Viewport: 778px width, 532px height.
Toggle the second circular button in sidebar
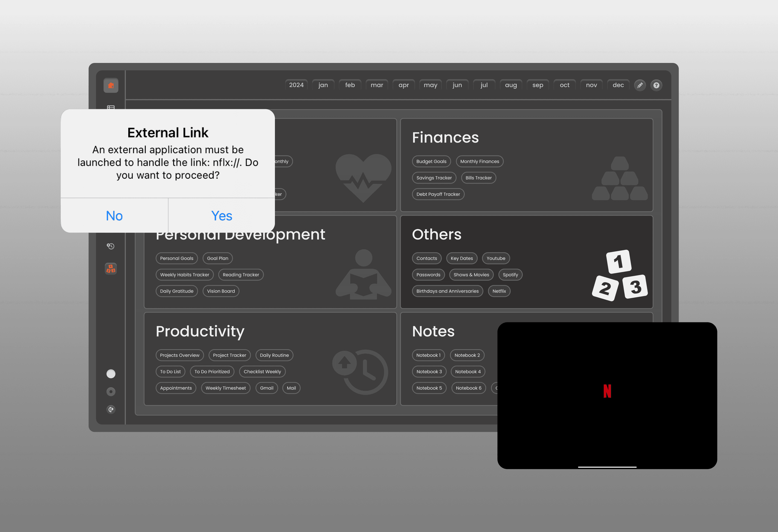[111, 391]
